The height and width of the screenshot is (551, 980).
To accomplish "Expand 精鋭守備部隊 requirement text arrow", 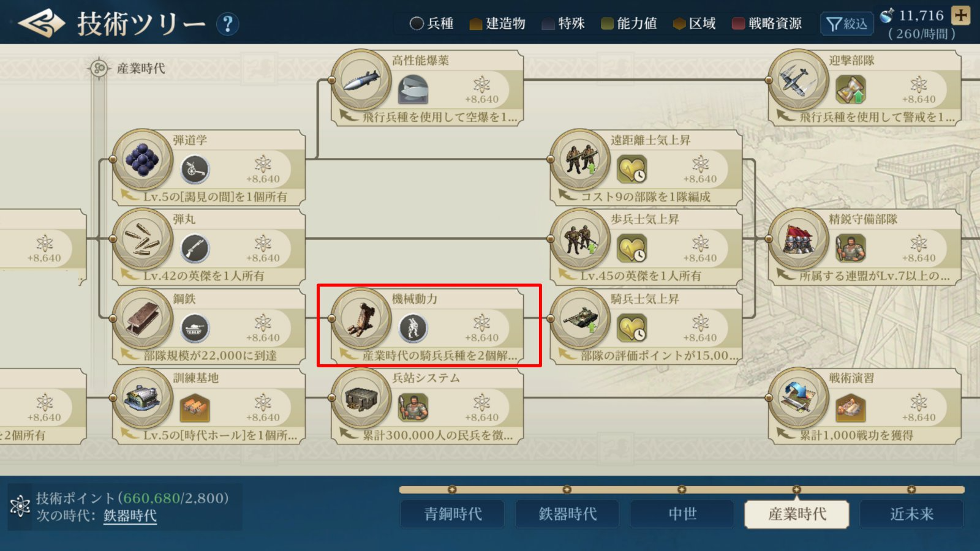I will pos(786,275).
